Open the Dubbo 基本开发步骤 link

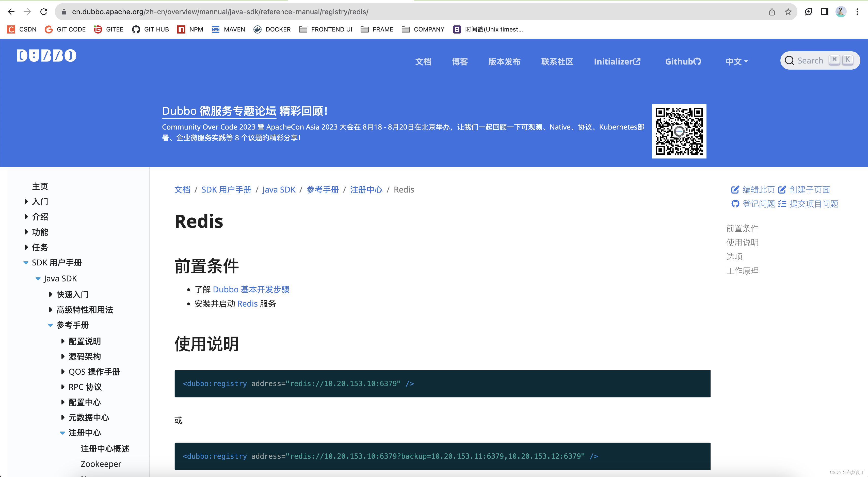coord(251,289)
